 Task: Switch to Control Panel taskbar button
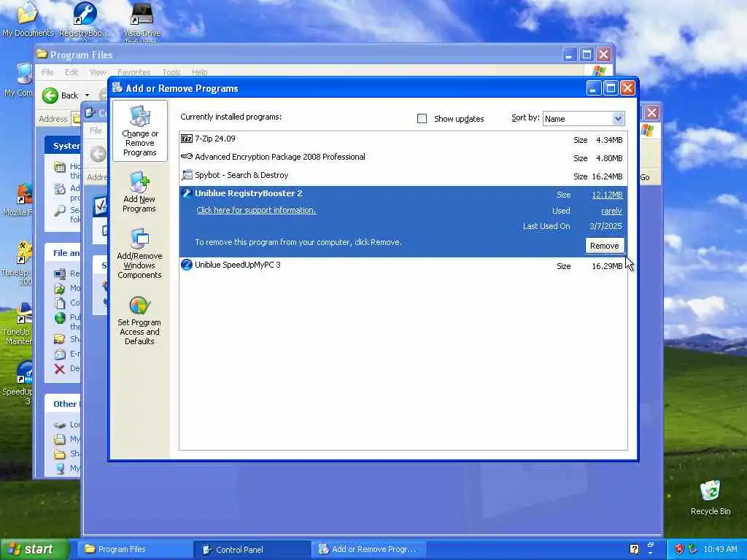(252, 549)
